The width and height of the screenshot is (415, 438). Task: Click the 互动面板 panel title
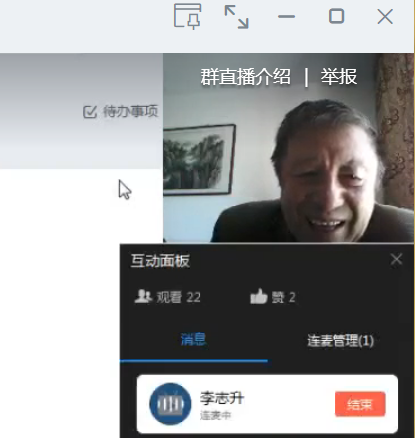(x=160, y=261)
